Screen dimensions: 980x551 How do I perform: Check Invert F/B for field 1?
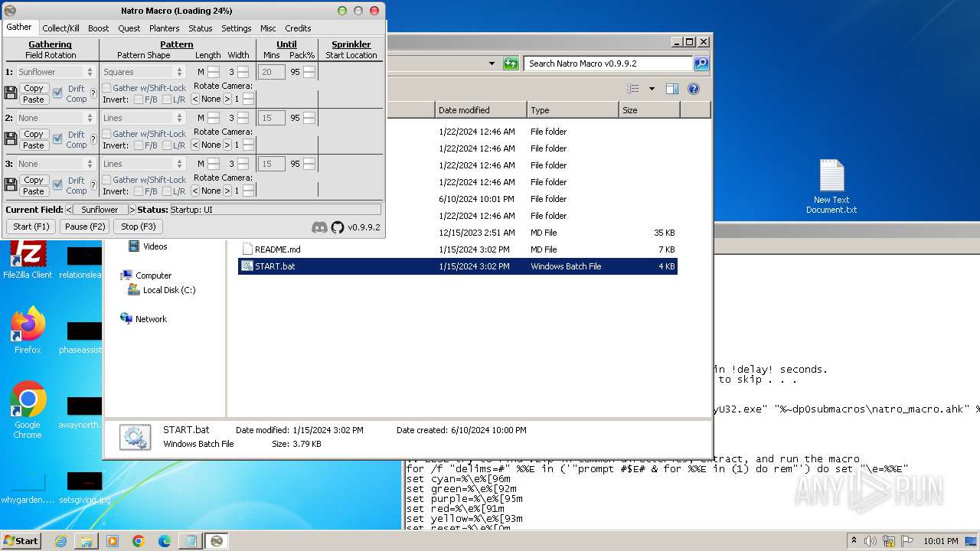(138, 99)
